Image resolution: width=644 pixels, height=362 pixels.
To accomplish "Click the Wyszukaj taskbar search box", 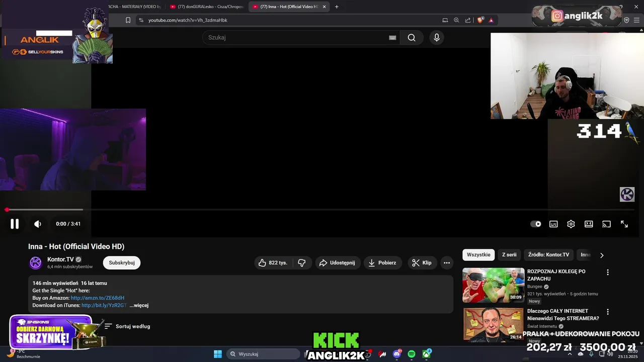I will (x=264, y=354).
